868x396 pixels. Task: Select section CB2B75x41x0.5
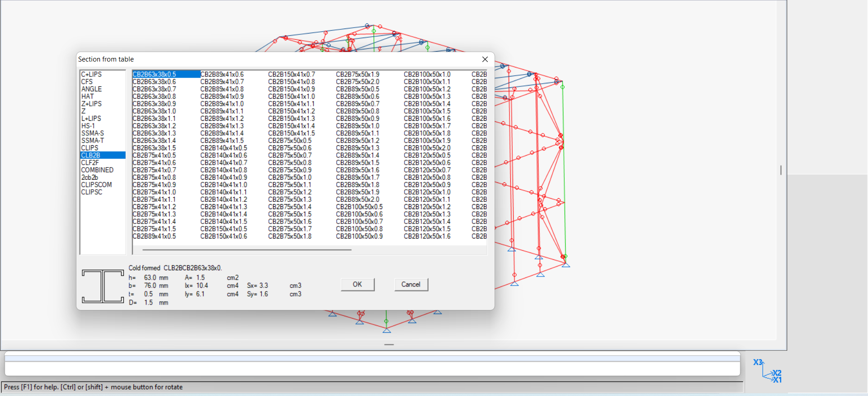pos(154,155)
